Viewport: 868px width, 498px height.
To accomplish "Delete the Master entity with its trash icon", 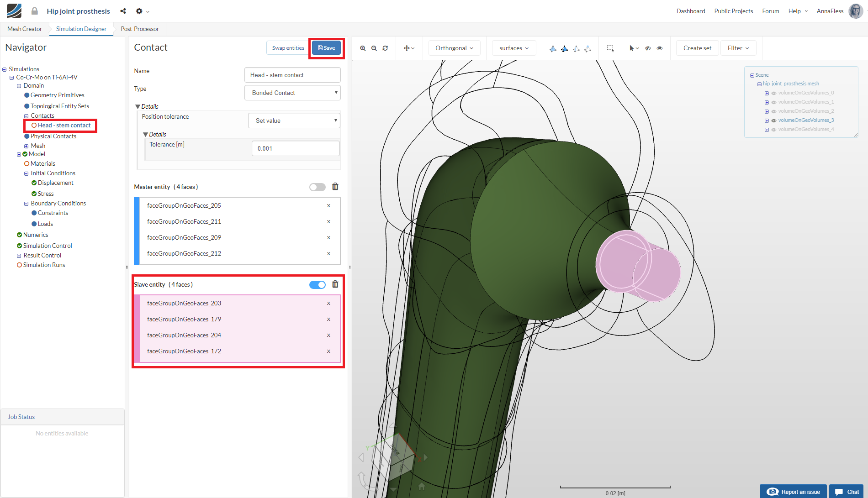I will click(335, 187).
